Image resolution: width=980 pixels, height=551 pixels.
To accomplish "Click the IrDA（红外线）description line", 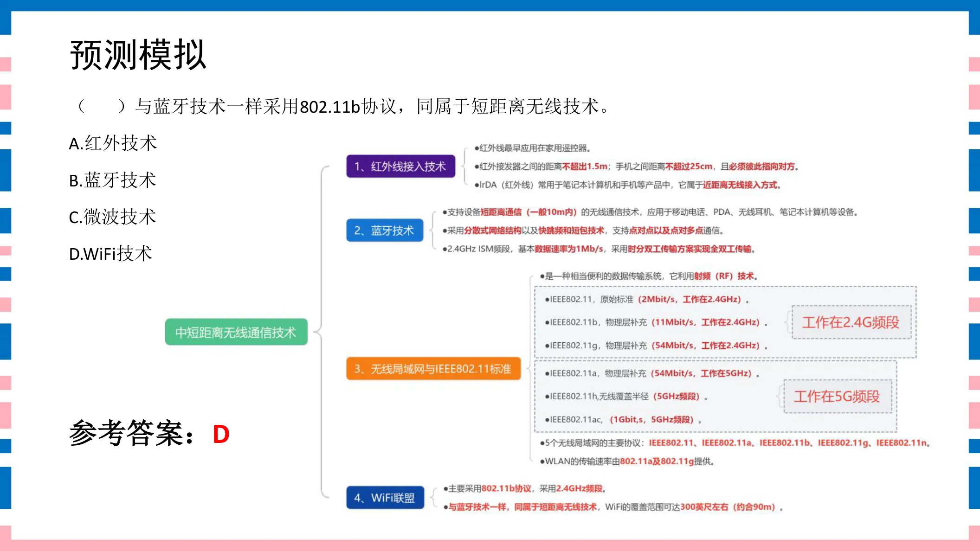I will click(x=628, y=185).
